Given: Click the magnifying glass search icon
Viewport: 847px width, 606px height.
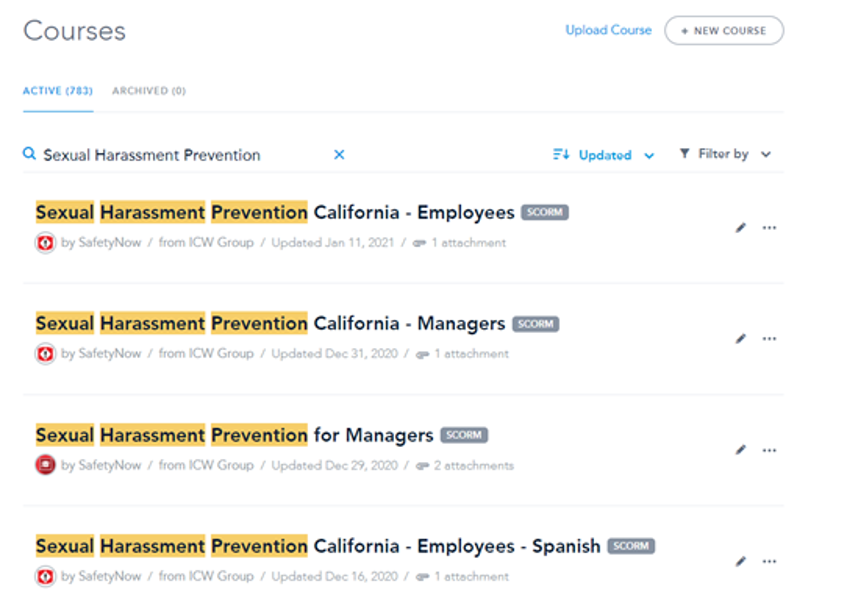Looking at the screenshot, I should pyautogui.click(x=29, y=155).
